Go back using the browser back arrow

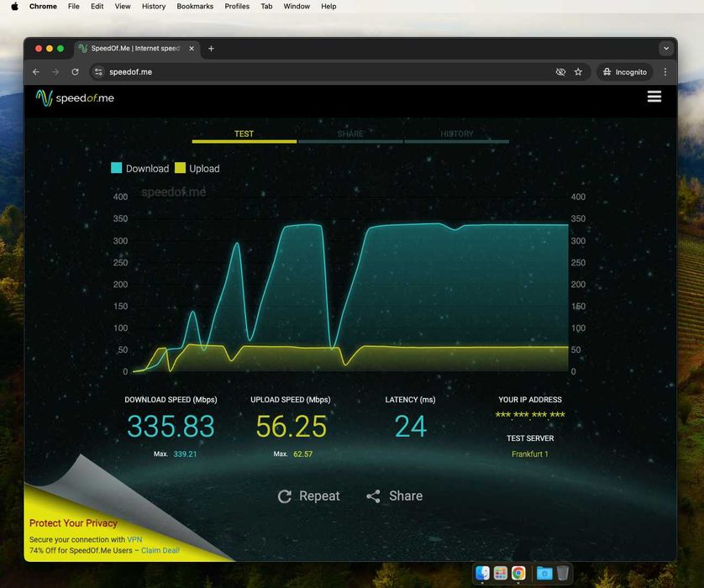[x=36, y=71]
